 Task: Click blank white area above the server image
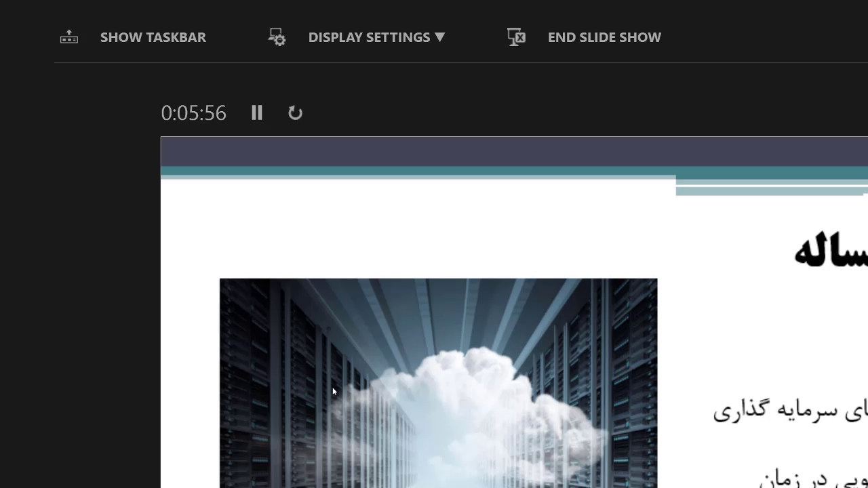(407, 230)
